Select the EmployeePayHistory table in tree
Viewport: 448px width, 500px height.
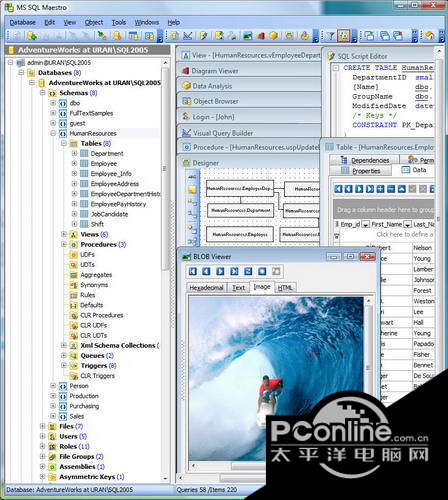point(118,204)
